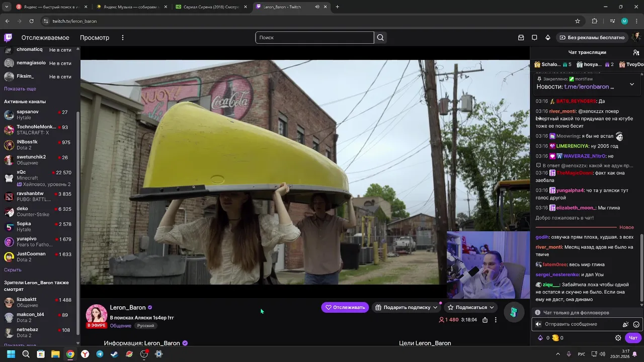Open Windows notification bell
The width and height of the screenshot is (644, 362).
click(634, 354)
